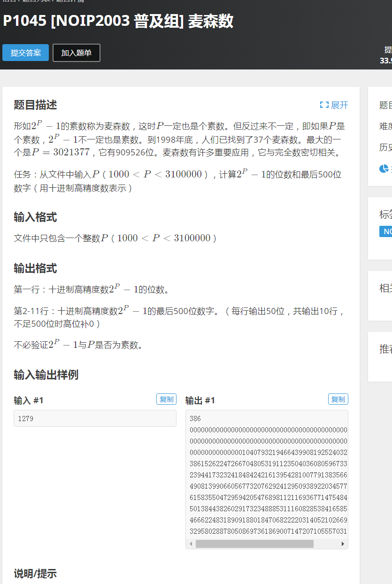
Task: Click the 推荐 panel heading
Action: point(386,349)
